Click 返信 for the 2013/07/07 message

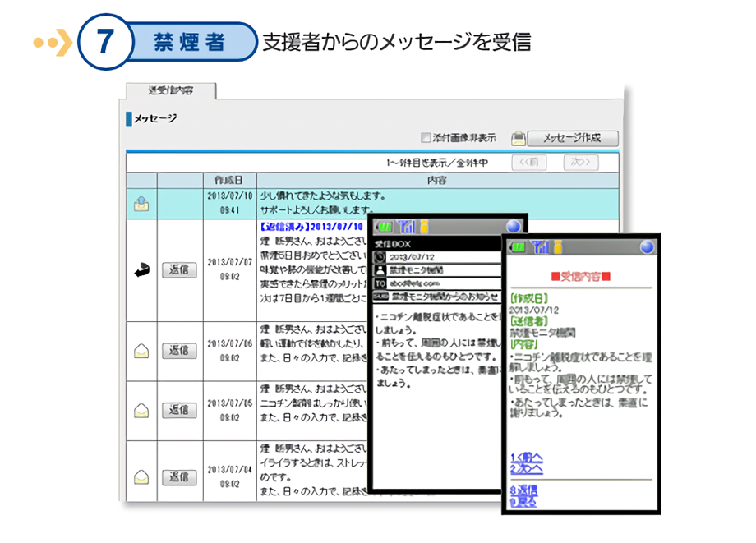(179, 270)
